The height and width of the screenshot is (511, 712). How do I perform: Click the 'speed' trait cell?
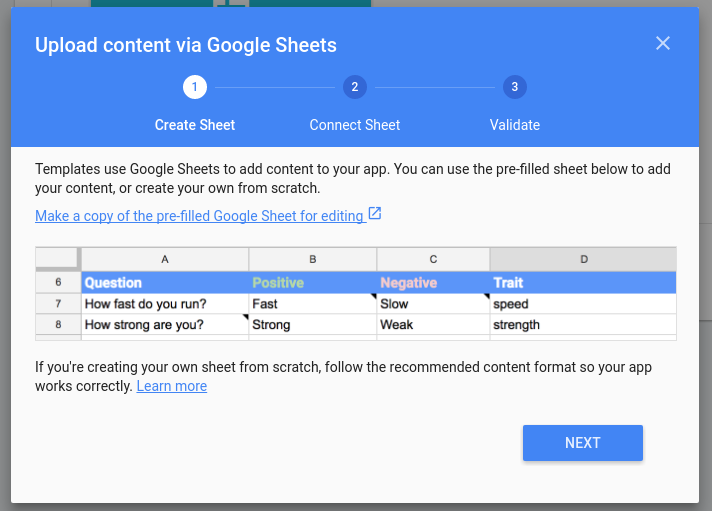[x=583, y=303]
